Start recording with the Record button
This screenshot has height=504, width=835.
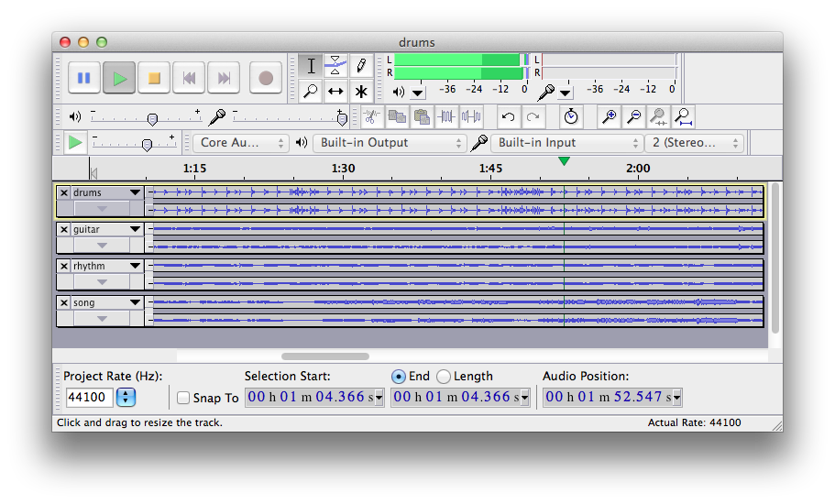[x=266, y=78]
